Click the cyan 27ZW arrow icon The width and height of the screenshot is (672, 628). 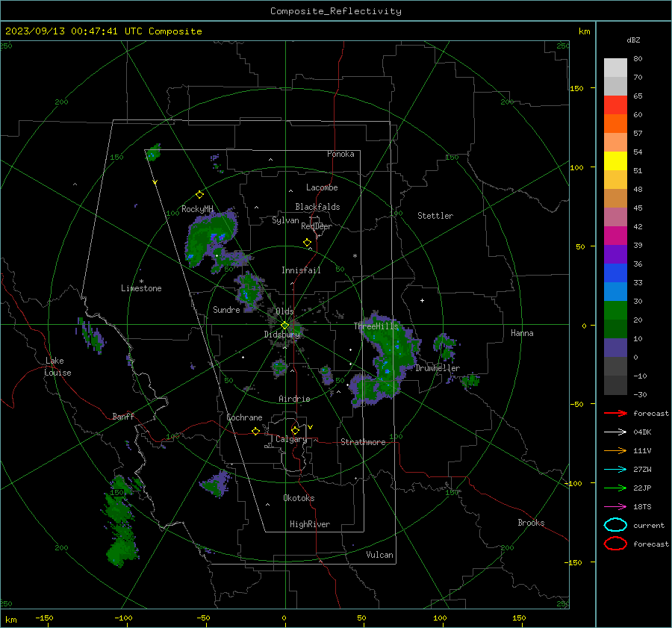point(615,470)
